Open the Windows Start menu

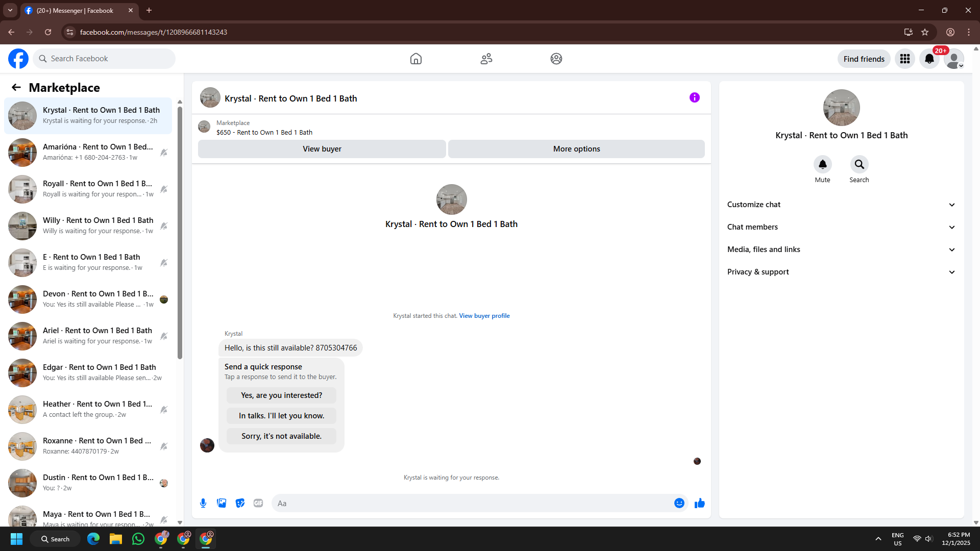(17, 539)
